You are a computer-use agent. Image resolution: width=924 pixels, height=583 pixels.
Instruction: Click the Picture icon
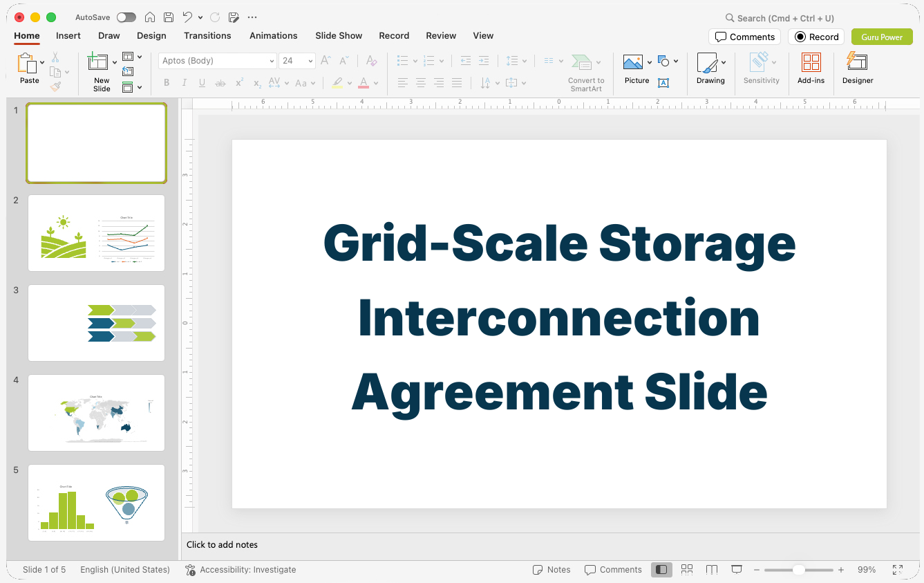(633, 62)
